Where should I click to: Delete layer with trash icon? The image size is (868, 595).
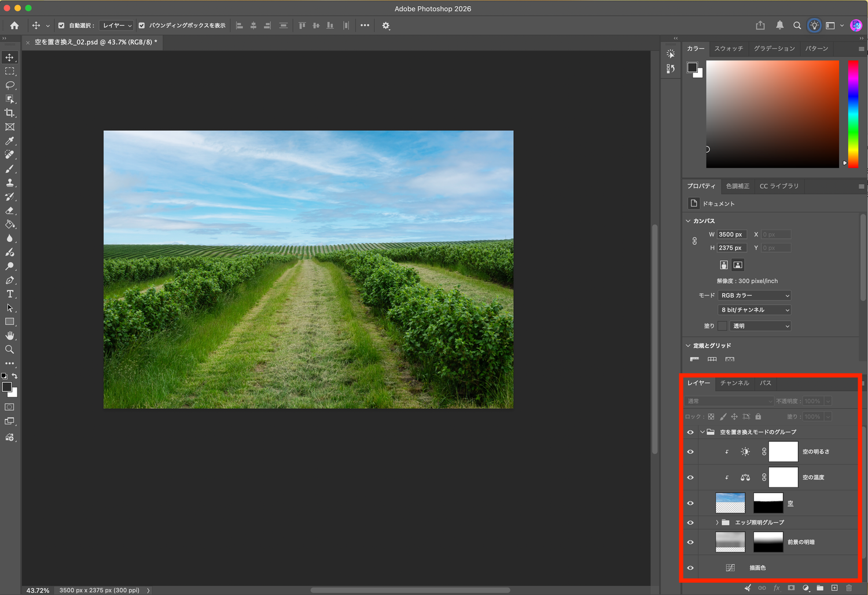[x=849, y=587]
